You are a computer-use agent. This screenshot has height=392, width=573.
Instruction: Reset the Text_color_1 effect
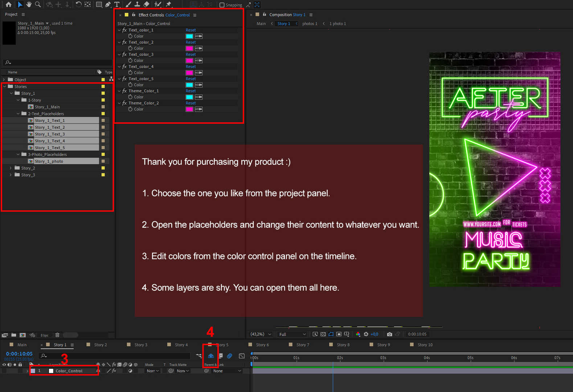coord(191,30)
